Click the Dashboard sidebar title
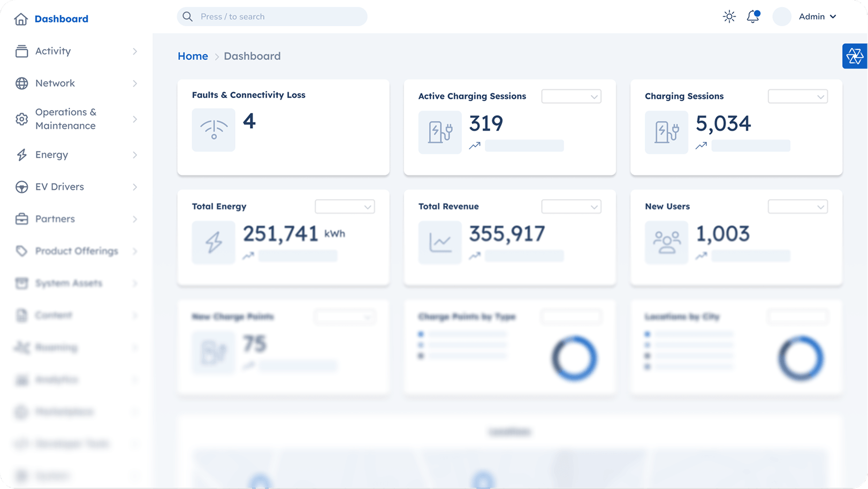The width and height of the screenshot is (868, 489). [62, 19]
